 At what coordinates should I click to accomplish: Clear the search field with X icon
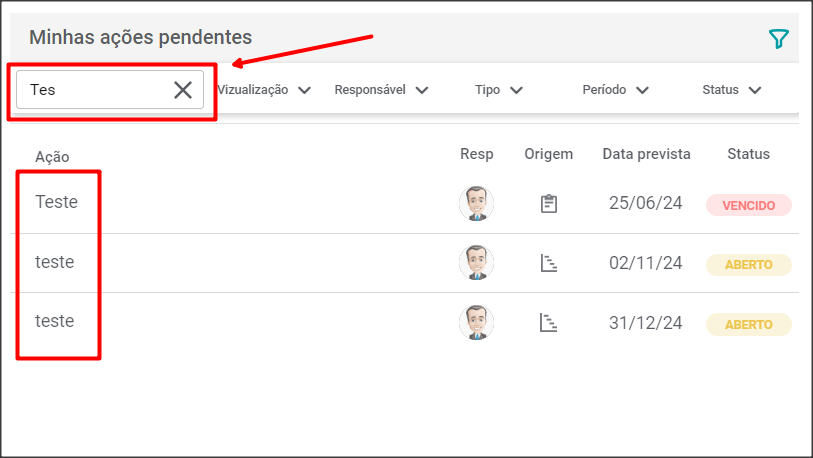point(183,90)
